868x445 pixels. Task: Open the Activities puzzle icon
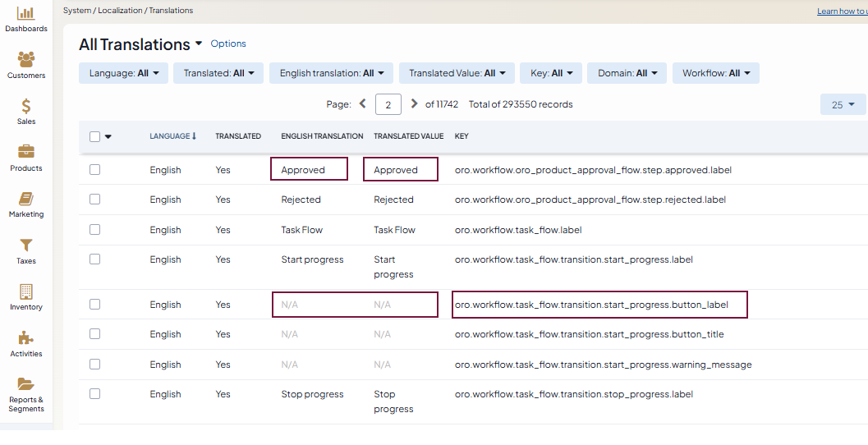(26, 338)
